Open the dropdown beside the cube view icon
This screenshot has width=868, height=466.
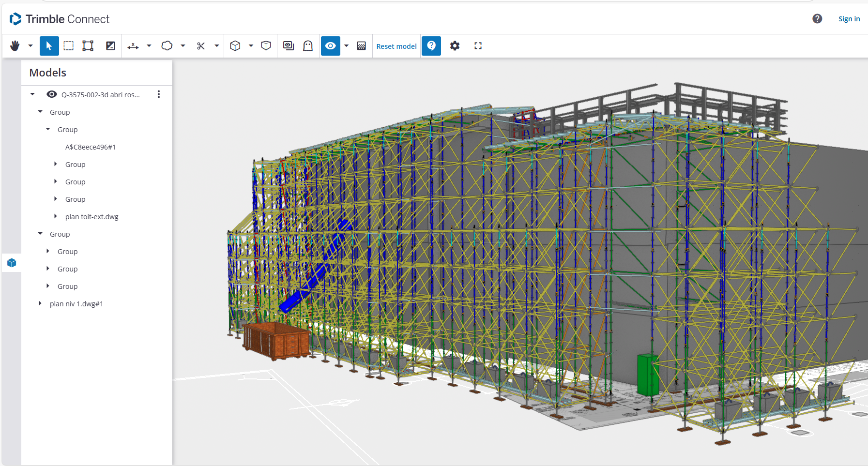point(251,46)
